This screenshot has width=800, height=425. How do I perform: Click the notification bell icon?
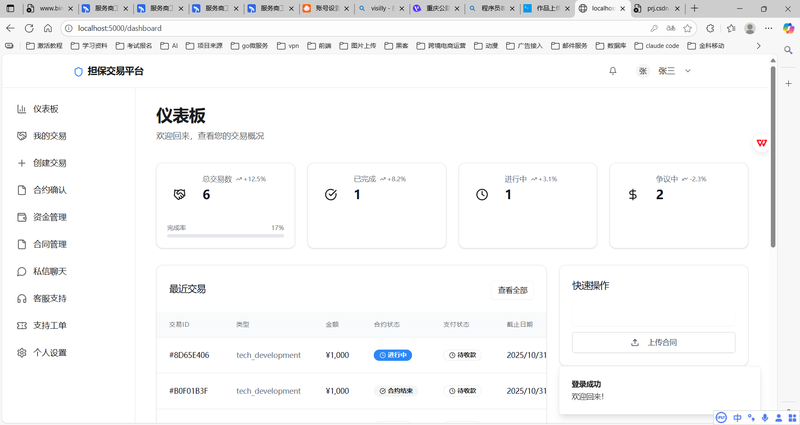tap(613, 71)
